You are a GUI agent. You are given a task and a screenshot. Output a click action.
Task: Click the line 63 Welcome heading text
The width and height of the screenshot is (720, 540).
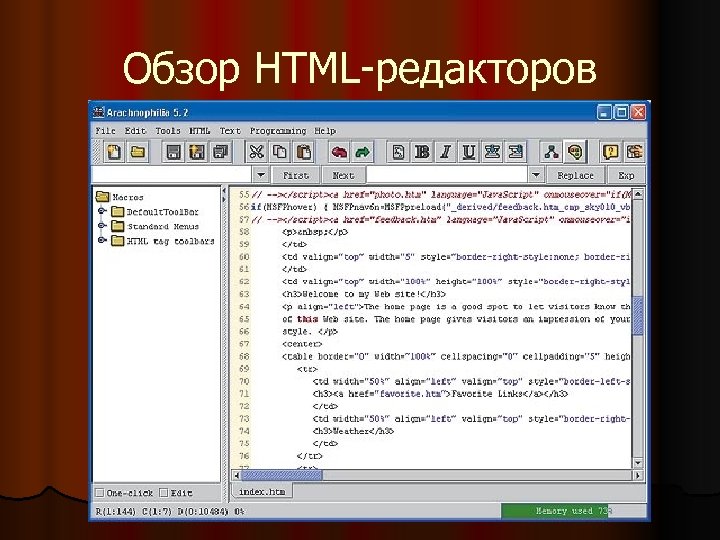tap(364, 294)
